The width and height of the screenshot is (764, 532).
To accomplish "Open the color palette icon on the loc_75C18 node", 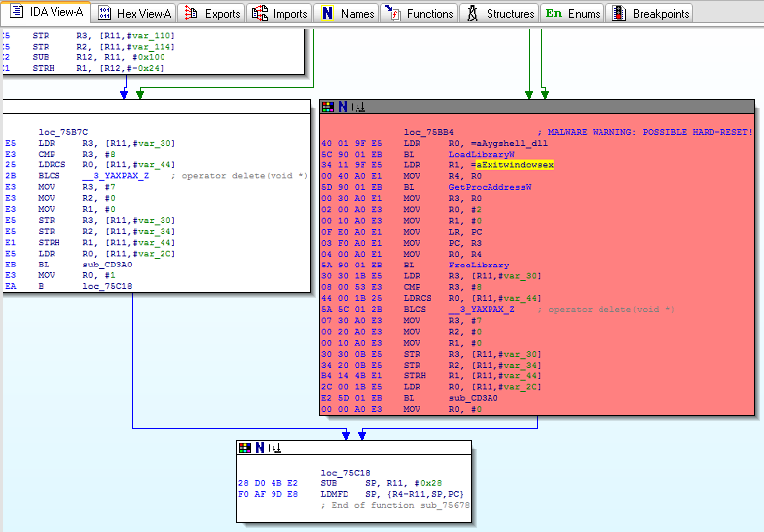I will coord(245,448).
